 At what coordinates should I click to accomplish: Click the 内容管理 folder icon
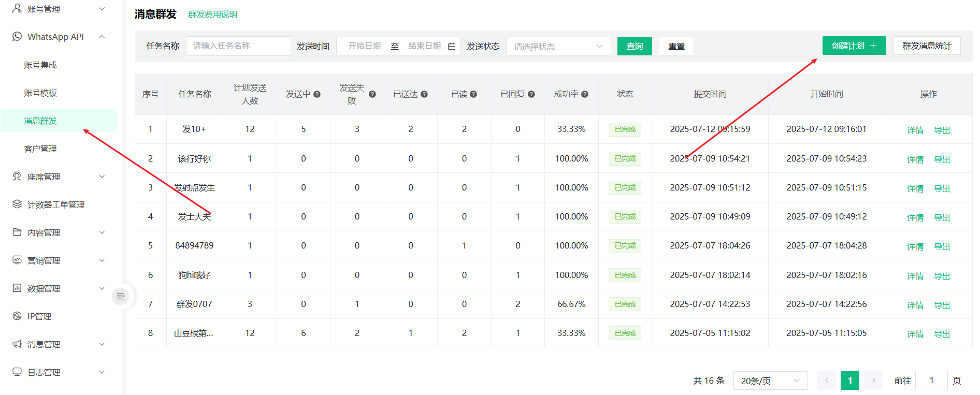pyautogui.click(x=17, y=232)
